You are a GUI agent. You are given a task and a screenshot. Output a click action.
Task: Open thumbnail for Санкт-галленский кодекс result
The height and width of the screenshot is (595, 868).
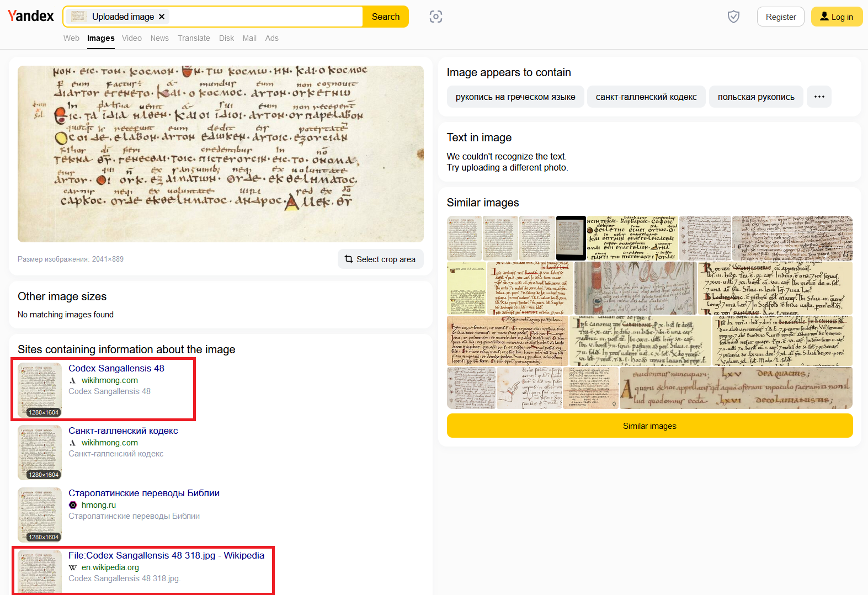(40, 453)
